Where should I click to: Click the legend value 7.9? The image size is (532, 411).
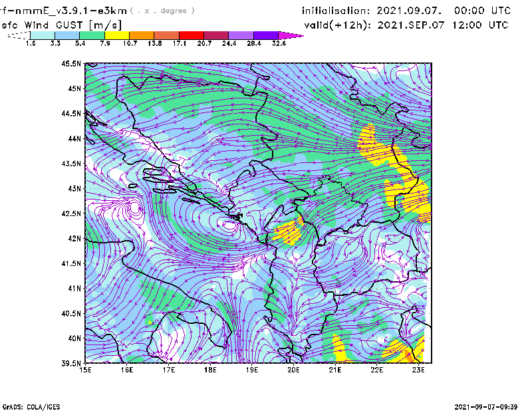[x=105, y=43]
